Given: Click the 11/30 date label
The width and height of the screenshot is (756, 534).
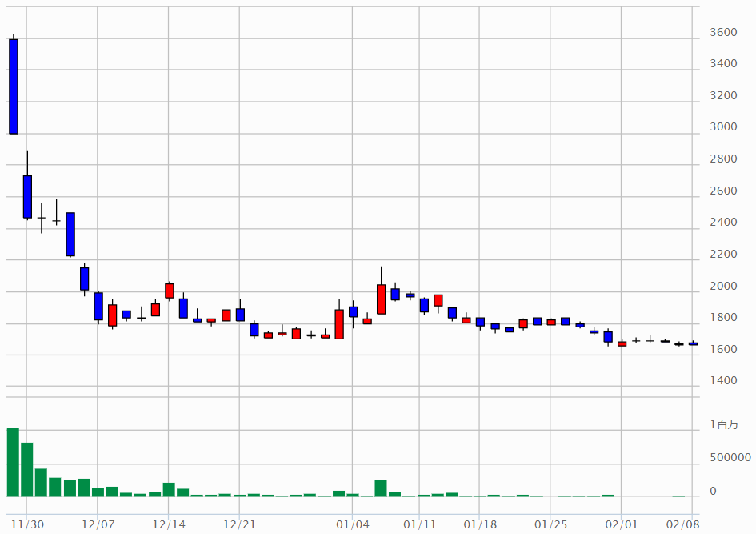Looking at the screenshot, I should pos(27,524).
